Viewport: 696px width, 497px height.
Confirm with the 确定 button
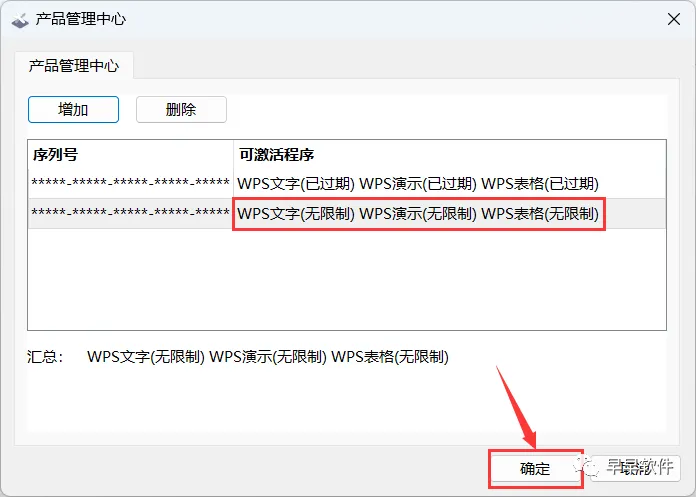point(535,468)
